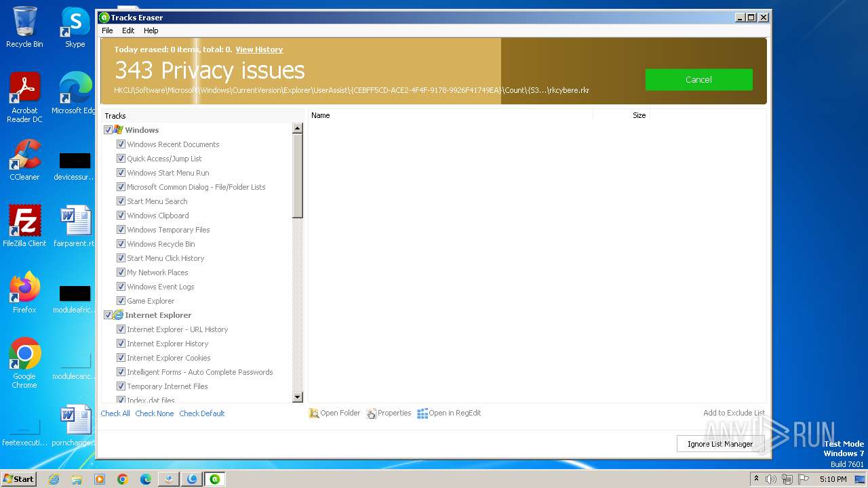Screen dimensions: 868x488
Task: Show hidden system tray icons
Action: point(756,479)
